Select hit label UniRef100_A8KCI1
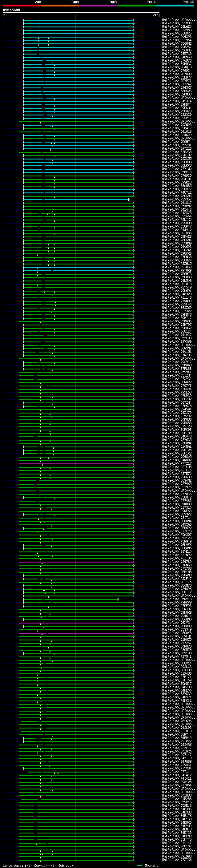The width and height of the screenshot is (197, 868). 176,700
